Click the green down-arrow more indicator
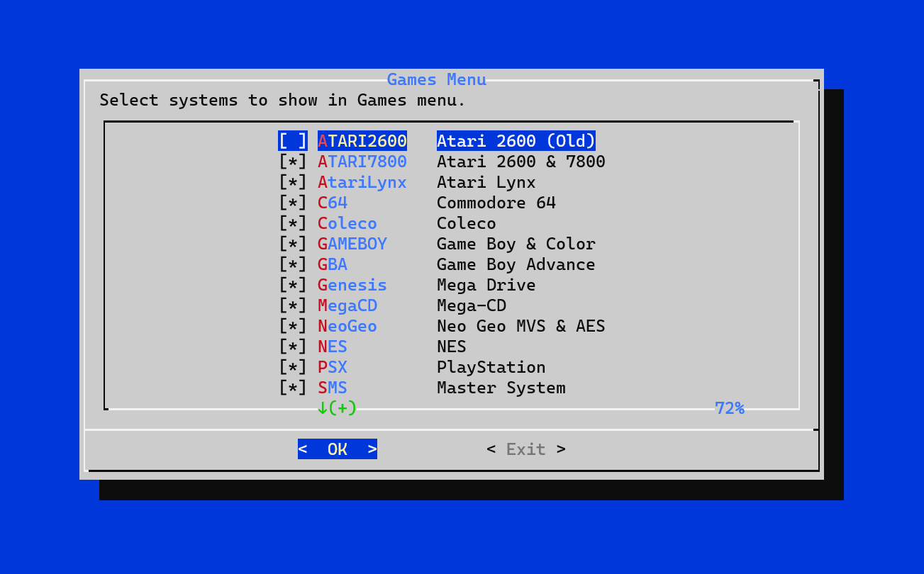 point(338,408)
